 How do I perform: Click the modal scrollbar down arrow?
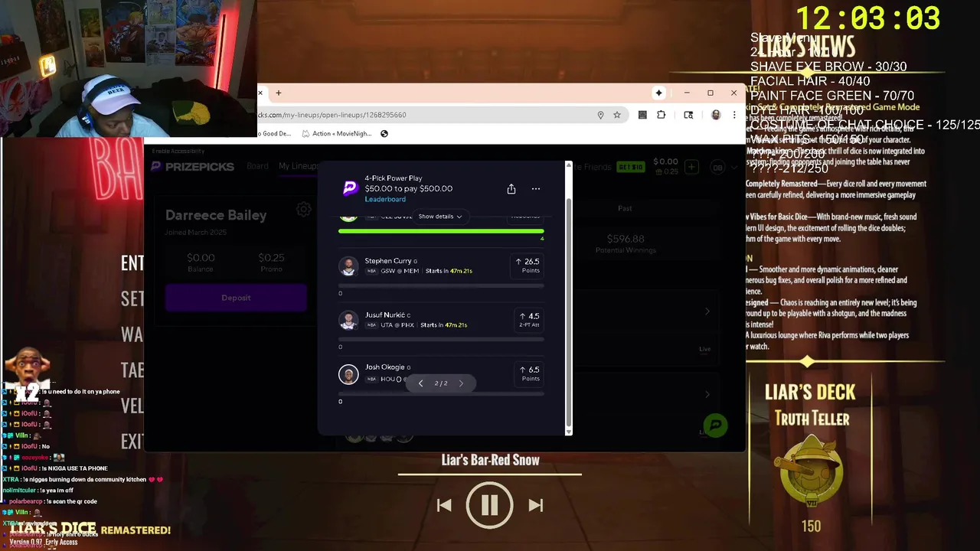pos(568,432)
